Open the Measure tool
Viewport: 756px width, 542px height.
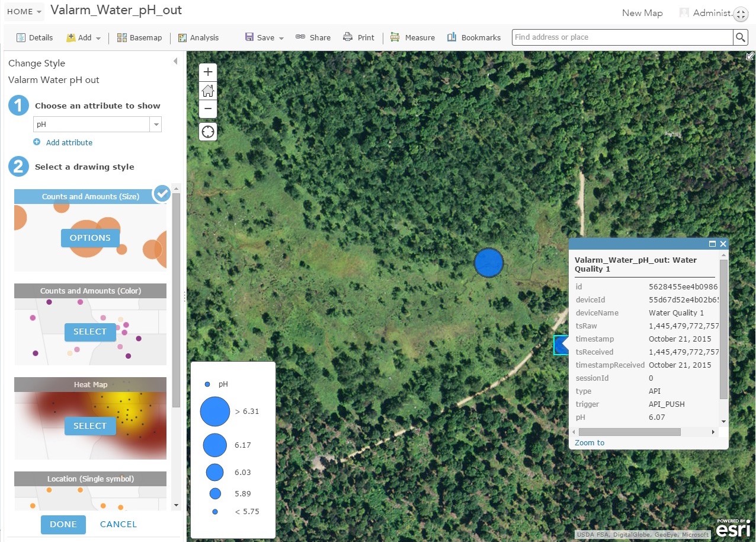click(412, 37)
